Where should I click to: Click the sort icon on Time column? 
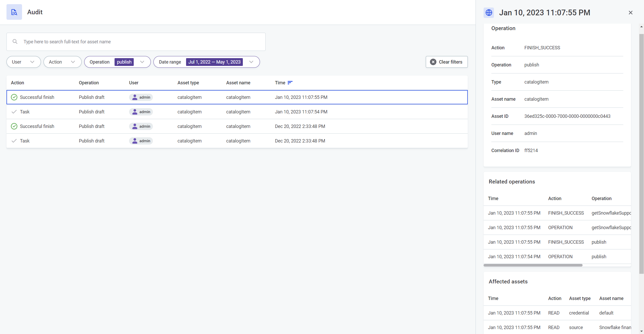pyautogui.click(x=289, y=83)
